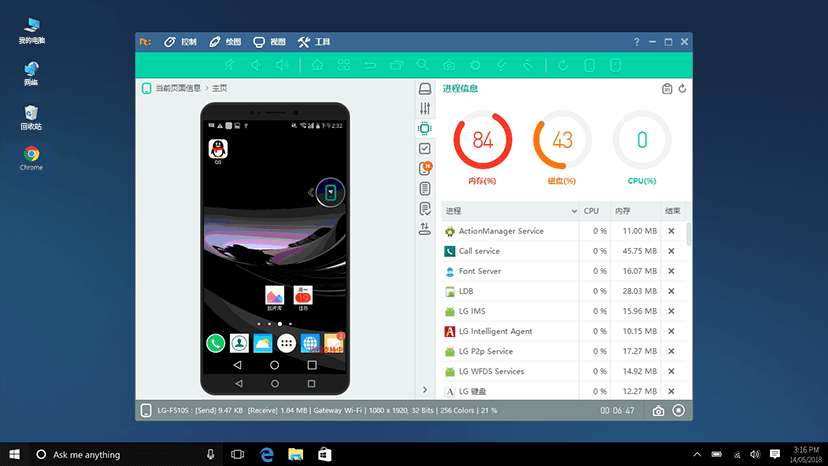Refresh the 进程信息 process panel

pyautogui.click(x=682, y=89)
